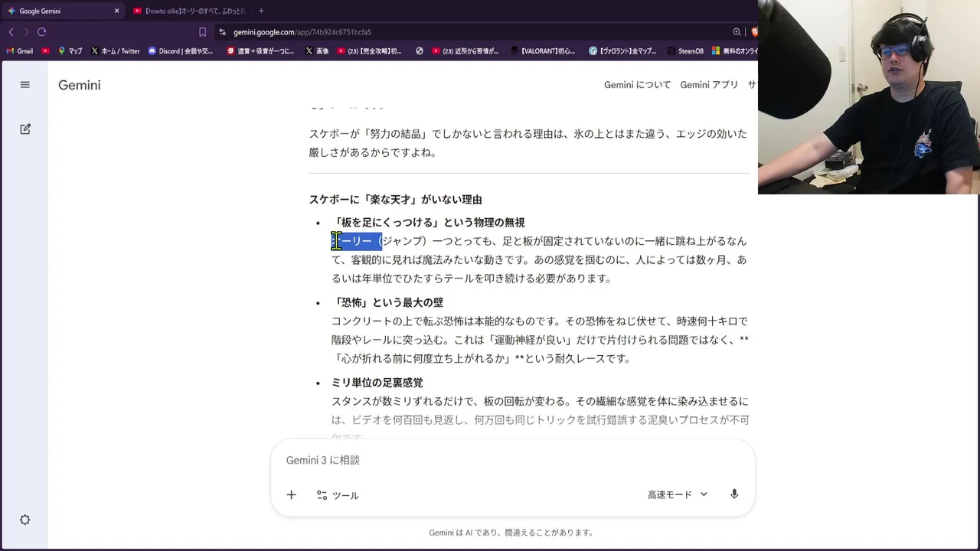
Task: Open the 'Gemini について' link
Action: 637,85
